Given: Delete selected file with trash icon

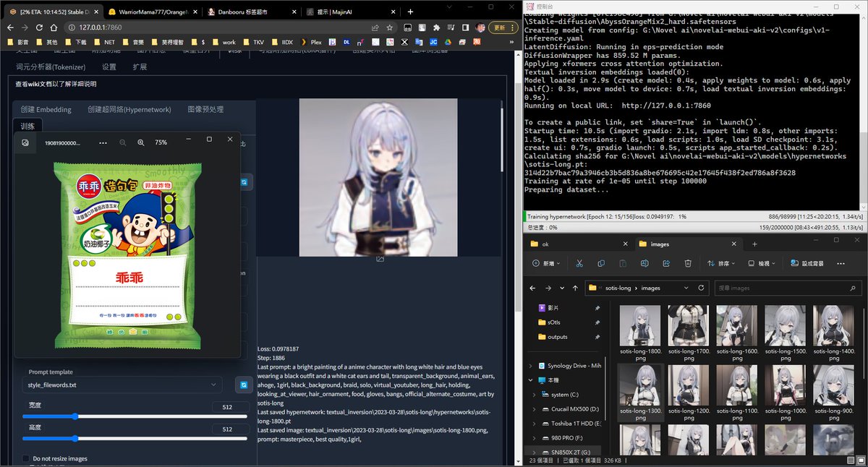Looking at the screenshot, I should pos(688,263).
